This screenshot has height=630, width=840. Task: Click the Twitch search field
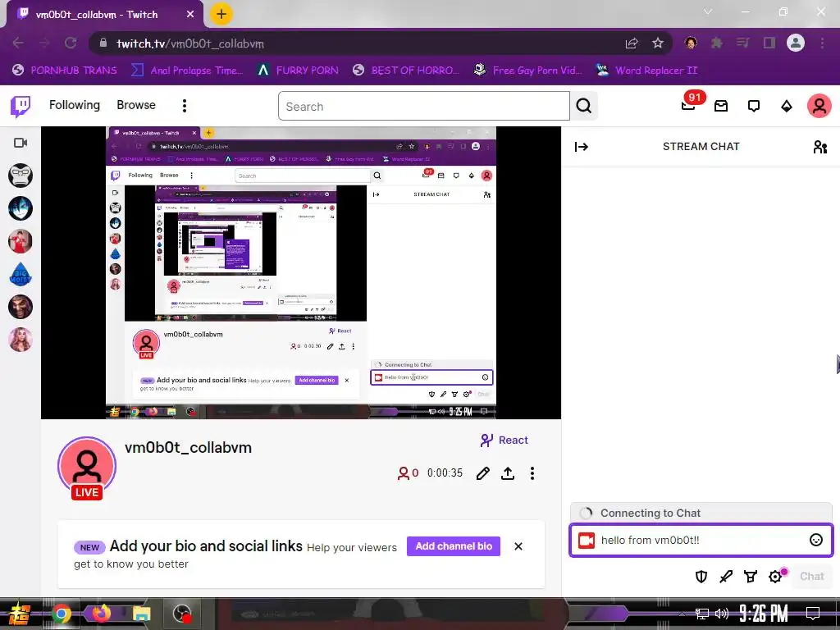point(424,106)
